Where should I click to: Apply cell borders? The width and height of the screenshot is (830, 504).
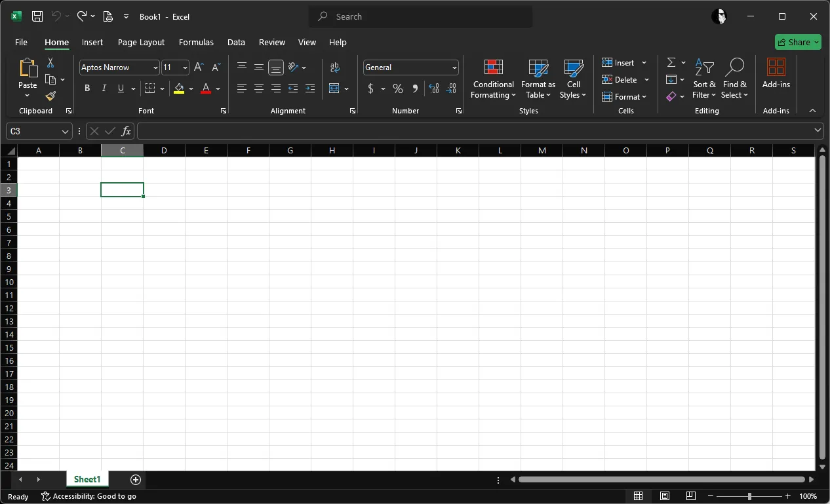click(x=149, y=88)
